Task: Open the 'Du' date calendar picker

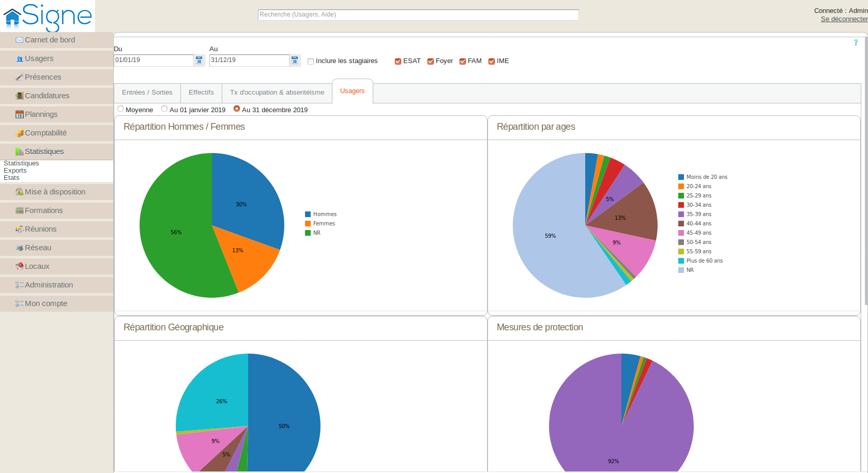Action: pos(199,60)
